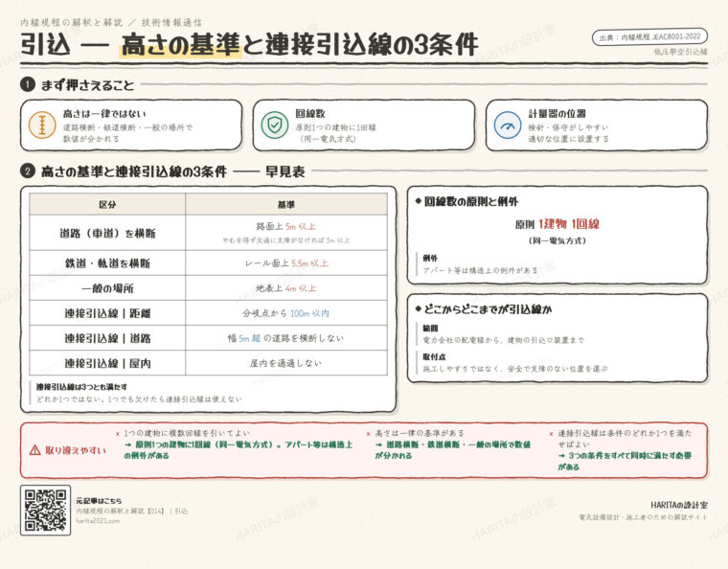The image size is (728, 569).
Task: Click the red warning triangle icon
Action: click(x=34, y=450)
